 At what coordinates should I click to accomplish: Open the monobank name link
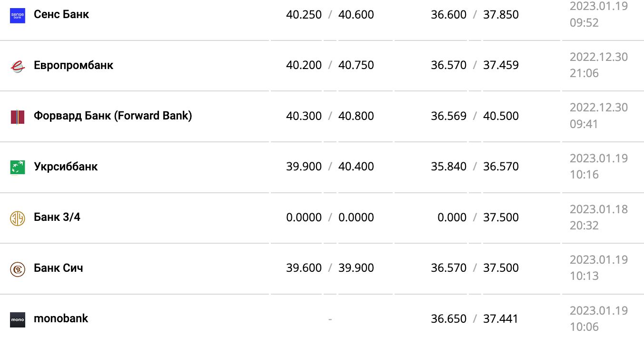[61, 318]
